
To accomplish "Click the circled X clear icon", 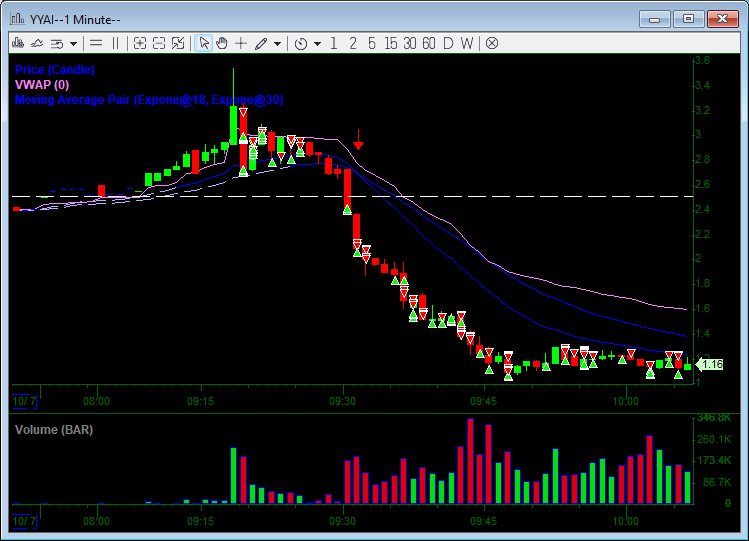I will [x=492, y=43].
